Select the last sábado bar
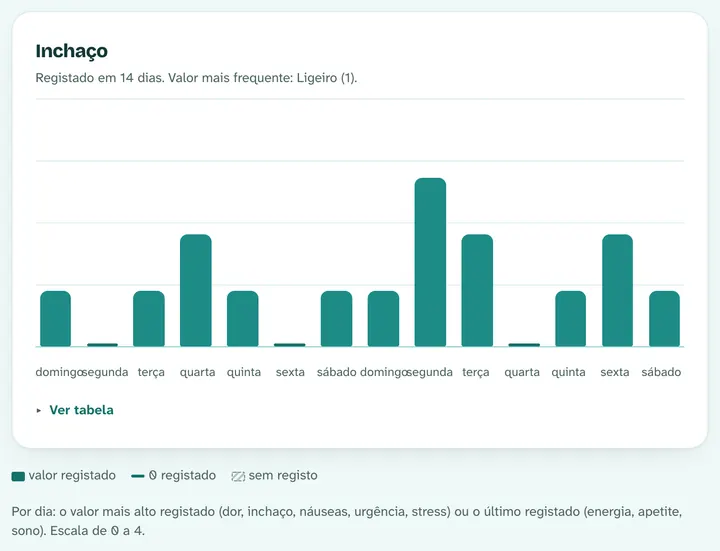This screenshot has height=551, width=720. point(664,319)
